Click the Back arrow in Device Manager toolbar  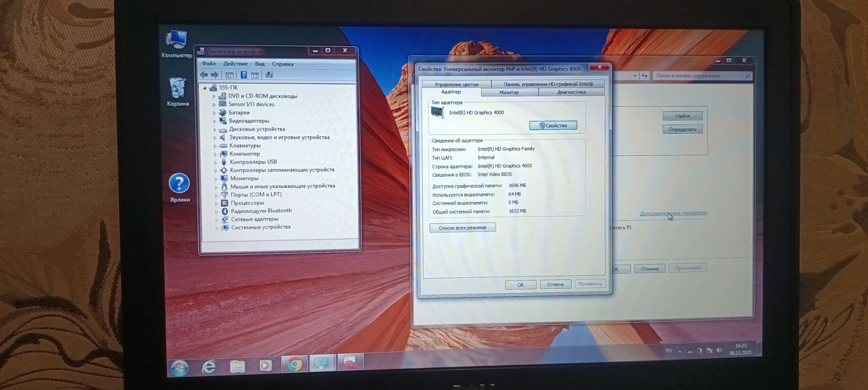[204, 75]
